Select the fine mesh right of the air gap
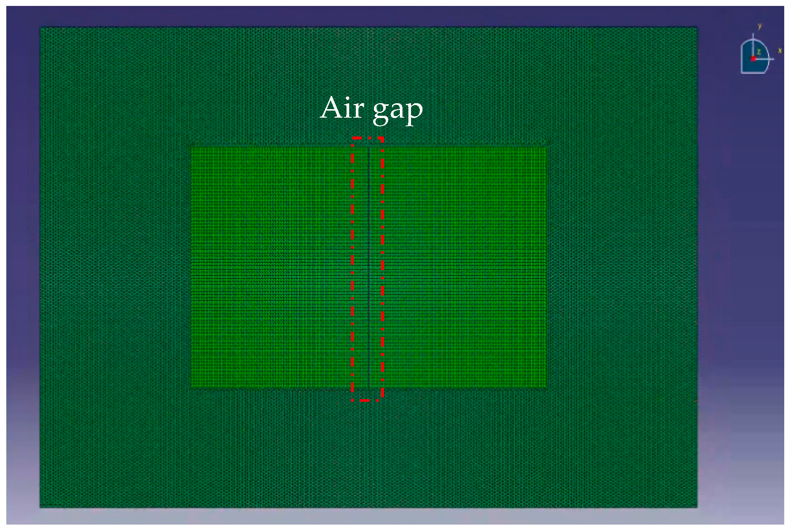Image resolution: width=792 pixels, height=532 pixels. (x=463, y=266)
